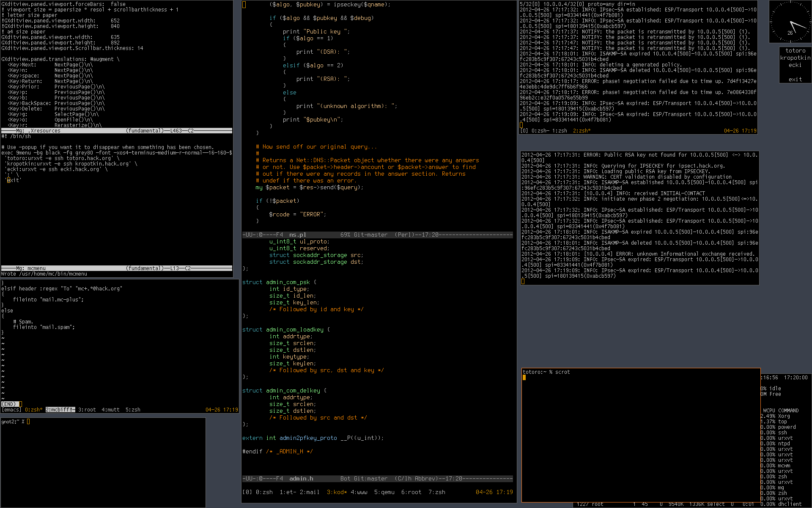Screen dimensions: 812x508
Task: Go to the 6:root tmux window
Action: pyautogui.click(x=411, y=492)
